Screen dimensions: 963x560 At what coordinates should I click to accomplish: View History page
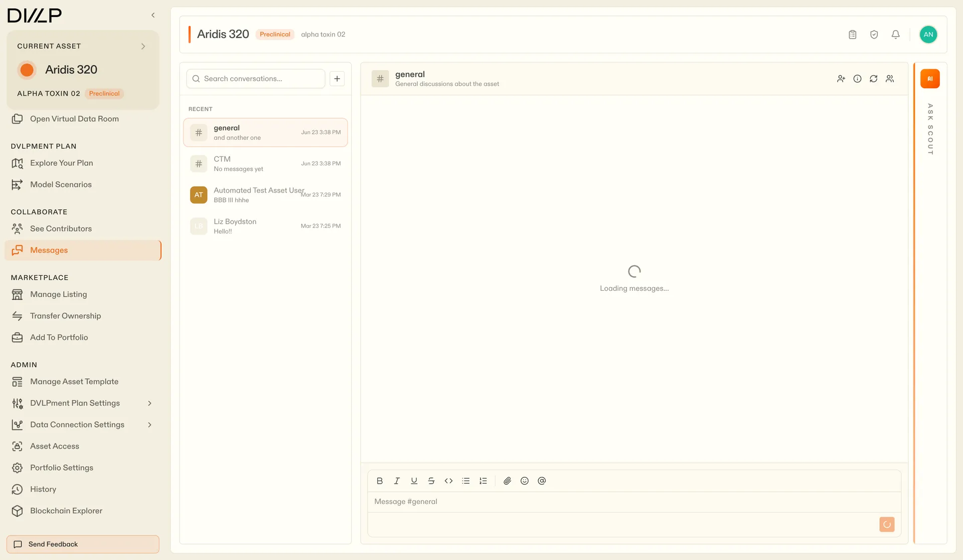coord(43,489)
